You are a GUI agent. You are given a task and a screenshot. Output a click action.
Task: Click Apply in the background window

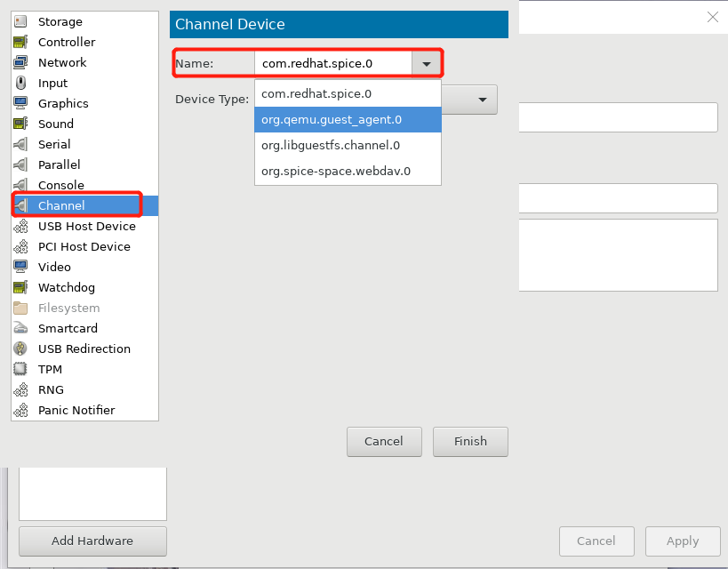(x=683, y=541)
